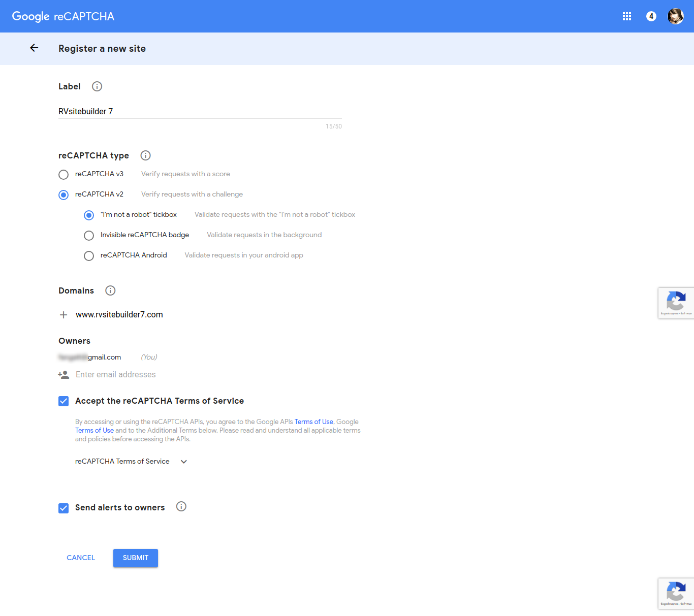694x616 pixels.
Task: Show info about Domains
Action: coord(110,290)
